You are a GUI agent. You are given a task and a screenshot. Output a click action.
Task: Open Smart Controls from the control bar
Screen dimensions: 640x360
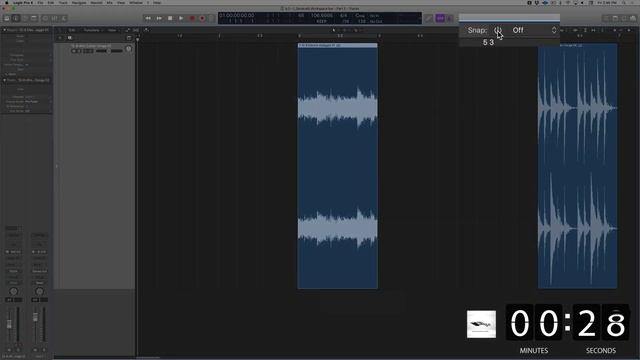[45, 18]
